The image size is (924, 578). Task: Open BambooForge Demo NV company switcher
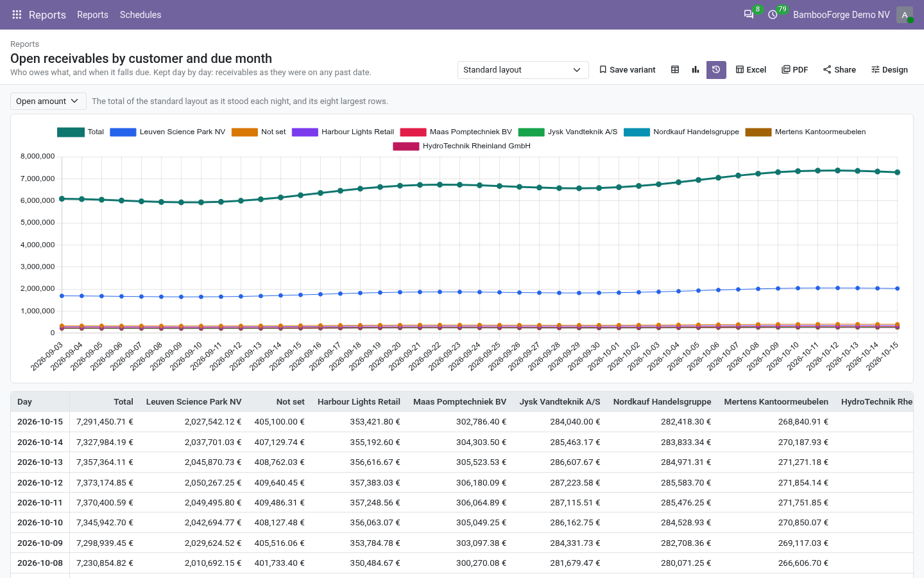click(x=841, y=15)
